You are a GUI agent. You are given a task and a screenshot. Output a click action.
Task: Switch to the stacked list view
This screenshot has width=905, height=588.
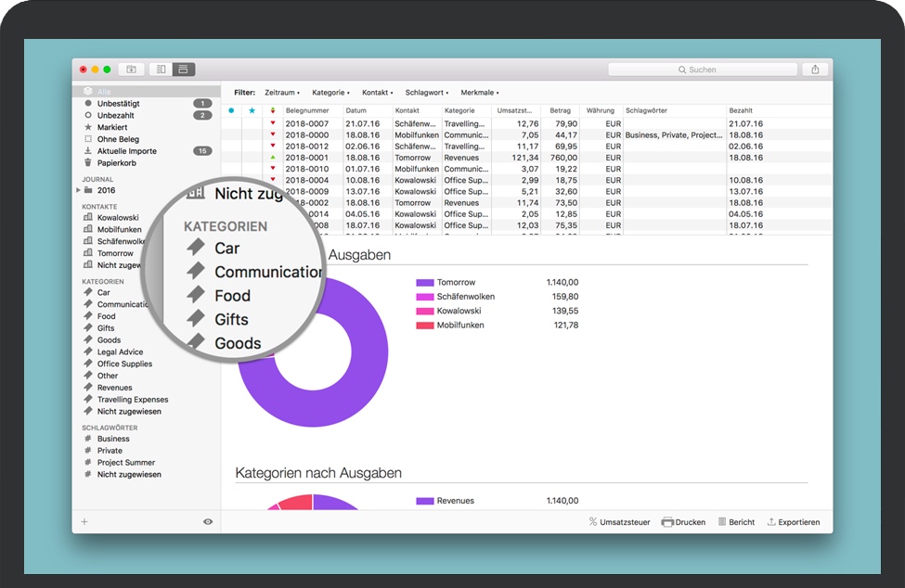183,70
